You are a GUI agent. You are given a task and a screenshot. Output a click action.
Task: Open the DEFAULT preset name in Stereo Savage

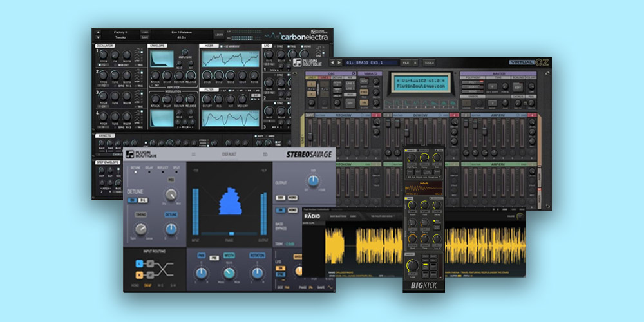(229, 155)
